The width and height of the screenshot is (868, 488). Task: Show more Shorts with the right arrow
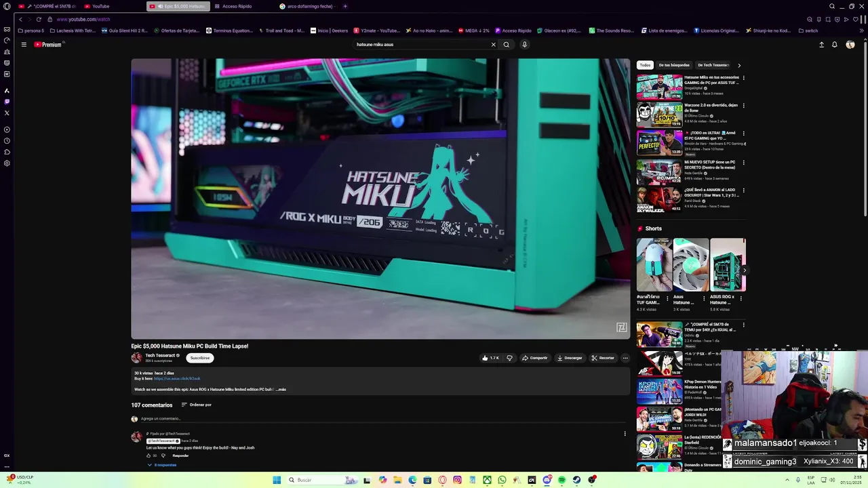pos(744,270)
